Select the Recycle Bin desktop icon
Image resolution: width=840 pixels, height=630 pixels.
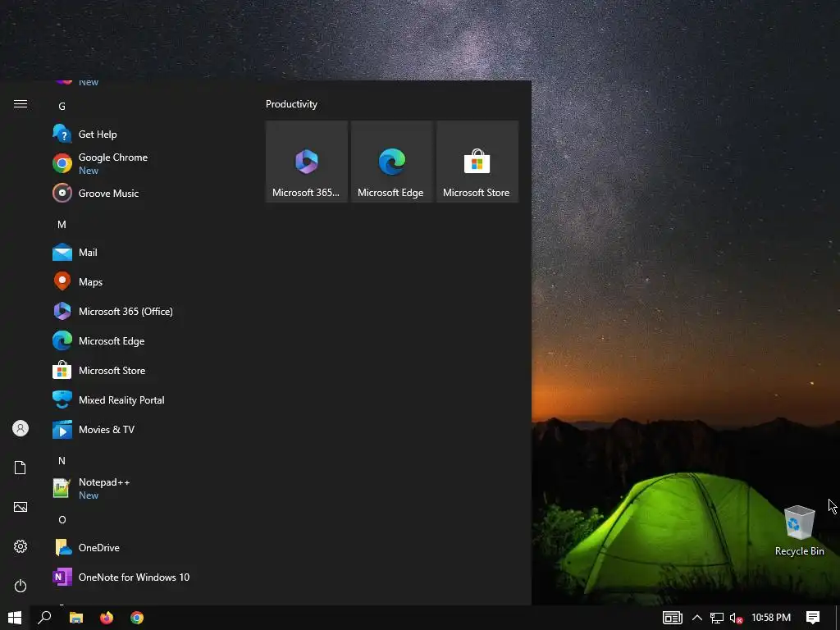coord(799,531)
